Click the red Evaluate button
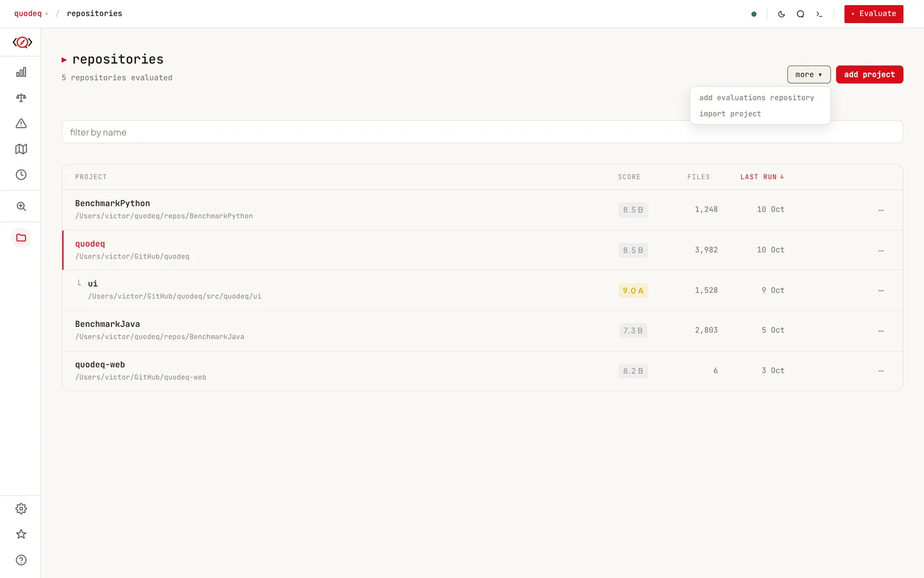924x578 pixels. click(874, 14)
